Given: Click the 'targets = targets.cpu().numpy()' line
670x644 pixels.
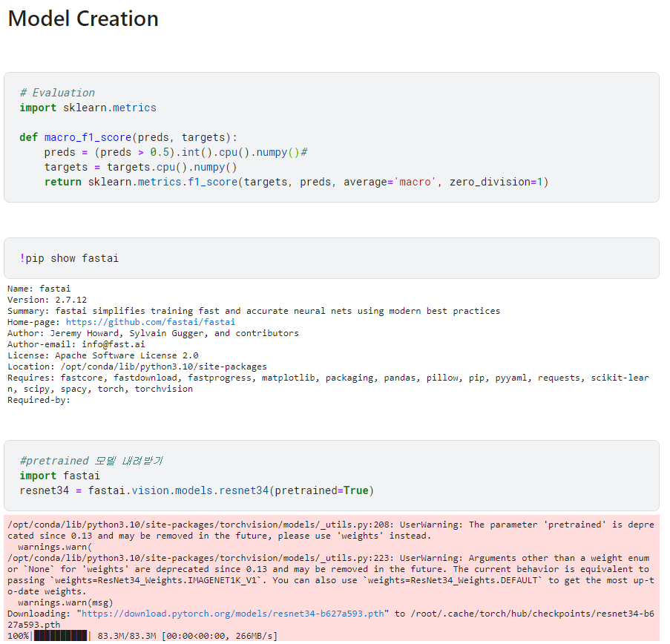Looking at the screenshot, I should (x=140, y=167).
